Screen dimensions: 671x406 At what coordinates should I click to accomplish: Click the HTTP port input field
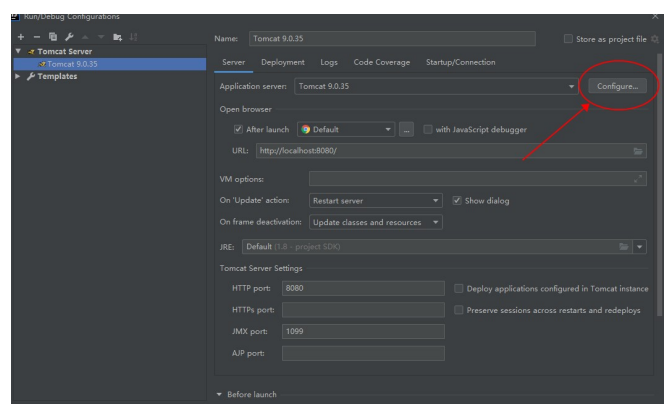coord(363,288)
